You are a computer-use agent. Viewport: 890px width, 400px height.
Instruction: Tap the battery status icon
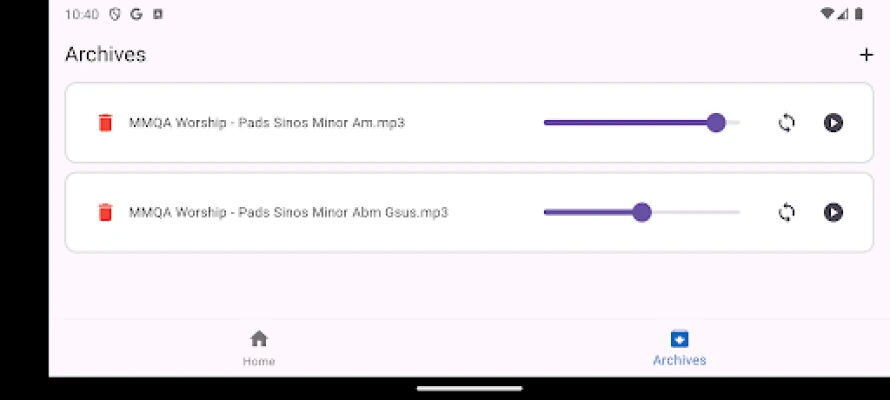857,14
